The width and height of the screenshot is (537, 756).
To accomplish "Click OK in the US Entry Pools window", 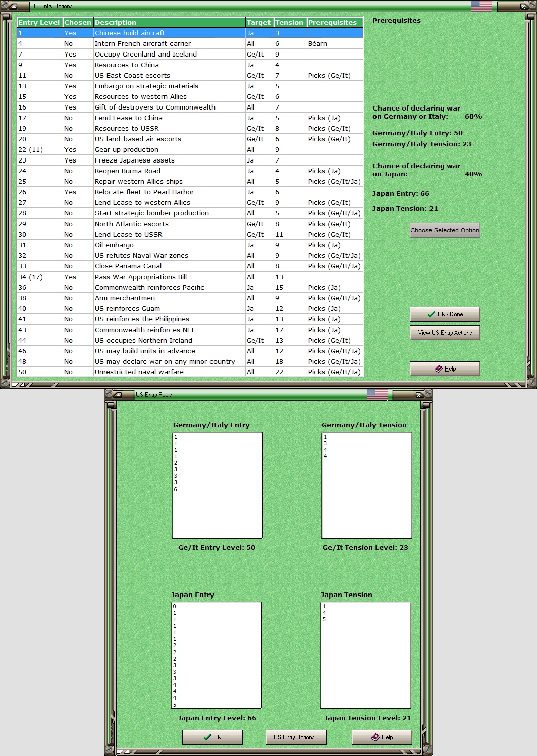I will tap(212, 737).
